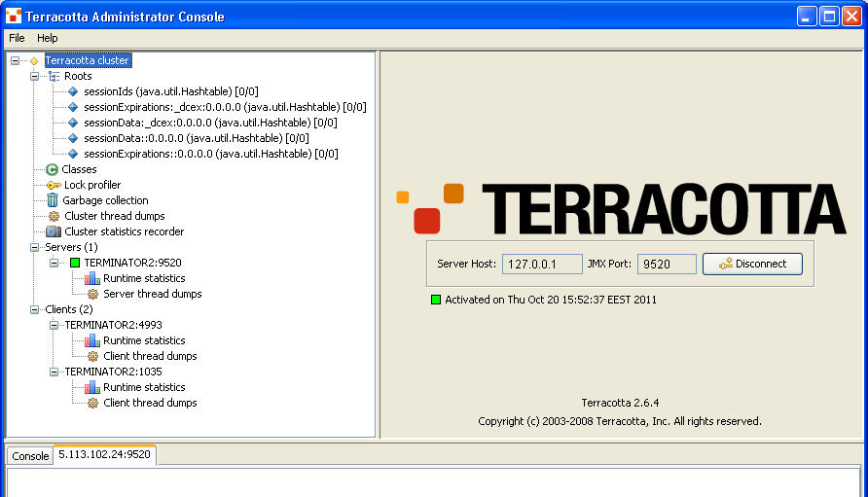Click the sessionData::0.0.0.0 diamond icon
Screen dimensions: 868x497
pos(73,138)
